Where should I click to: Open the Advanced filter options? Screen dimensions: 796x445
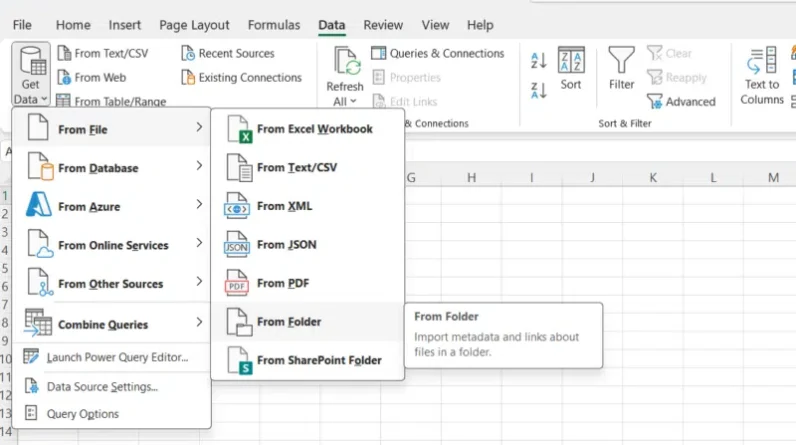[681, 101]
